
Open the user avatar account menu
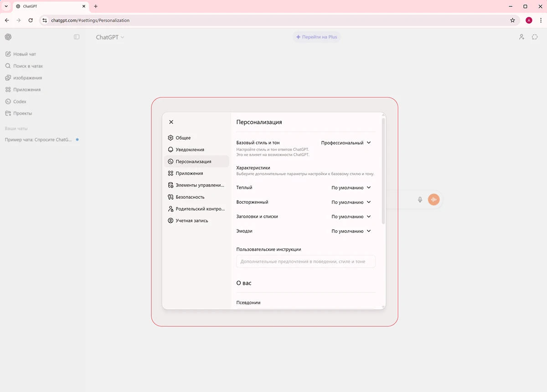(529, 20)
